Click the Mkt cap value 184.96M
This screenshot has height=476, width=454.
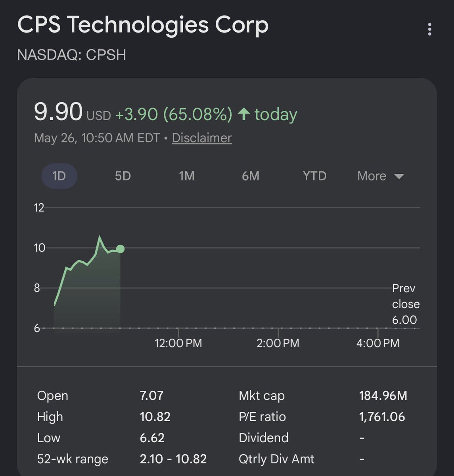coord(383,395)
